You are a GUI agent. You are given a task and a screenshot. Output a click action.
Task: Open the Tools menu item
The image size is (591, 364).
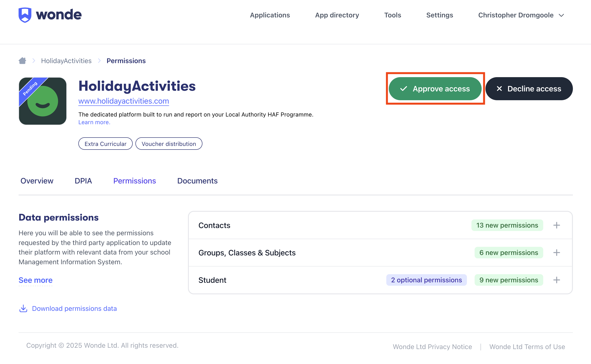click(392, 15)
